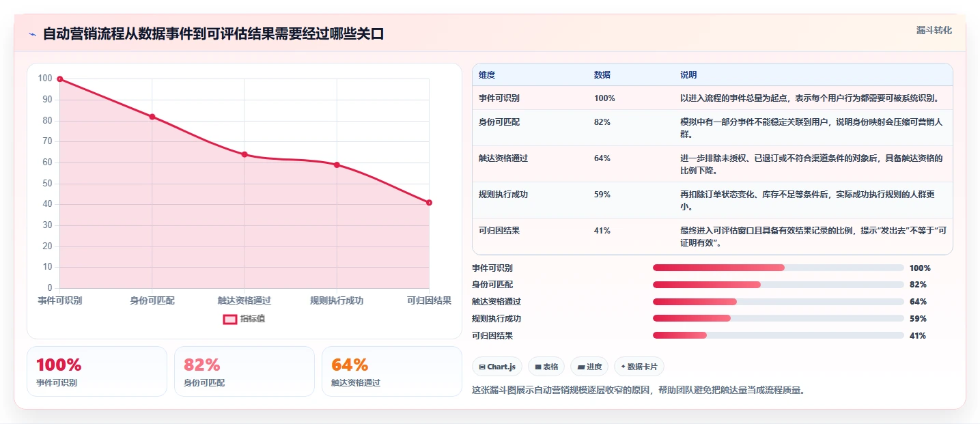
Task: Click description starting 进一步排除未授权
Action: 811,164
